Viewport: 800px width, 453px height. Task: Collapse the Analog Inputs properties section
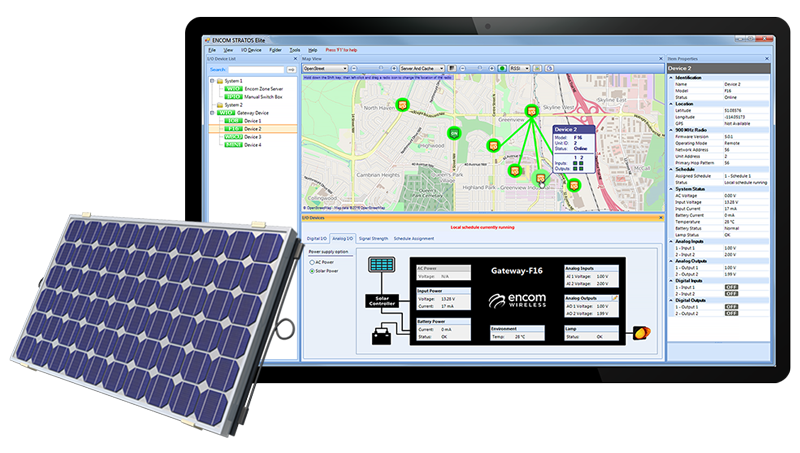[x=671, y=241]
